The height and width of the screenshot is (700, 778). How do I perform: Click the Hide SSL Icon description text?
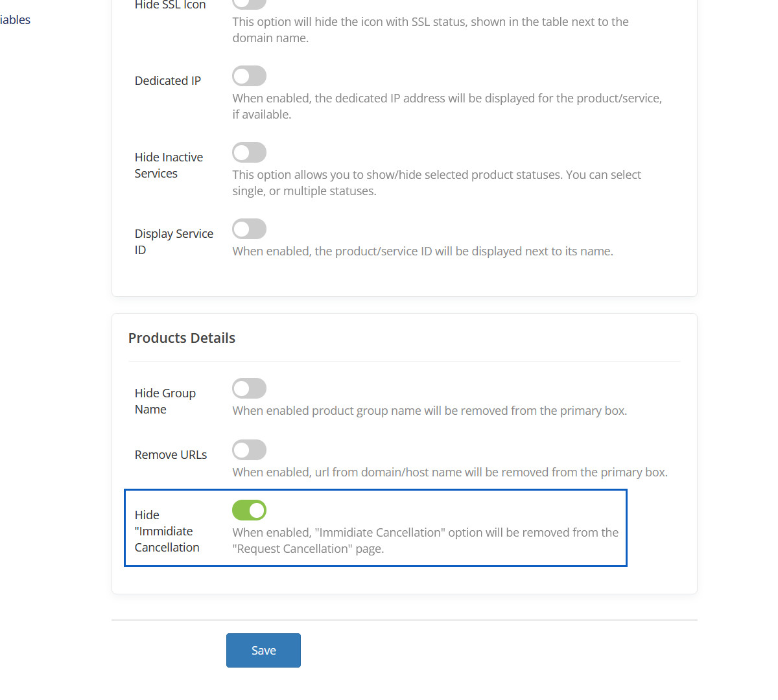click(430, 30)
